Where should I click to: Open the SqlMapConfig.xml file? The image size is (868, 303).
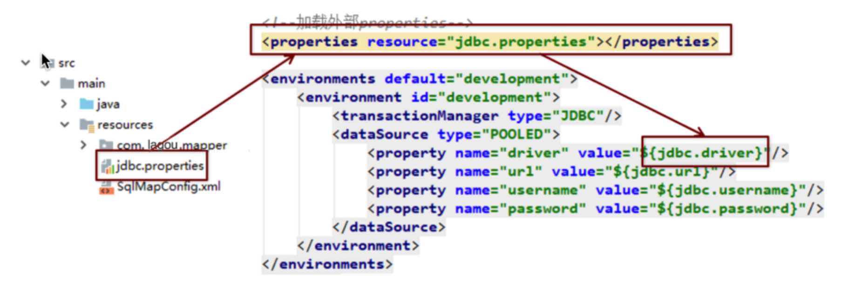coord(169,186)
